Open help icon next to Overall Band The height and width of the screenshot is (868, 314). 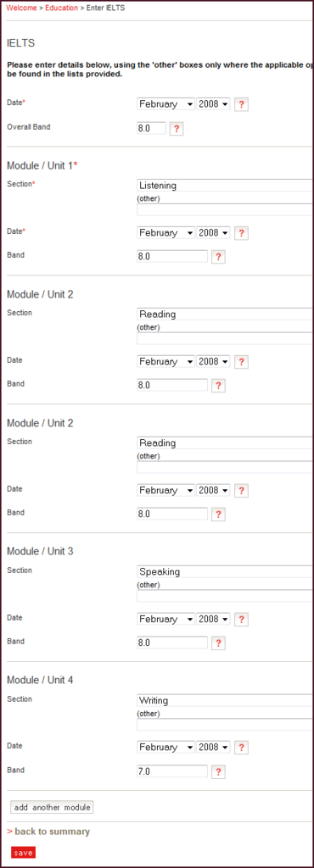(x=177, y=129)
